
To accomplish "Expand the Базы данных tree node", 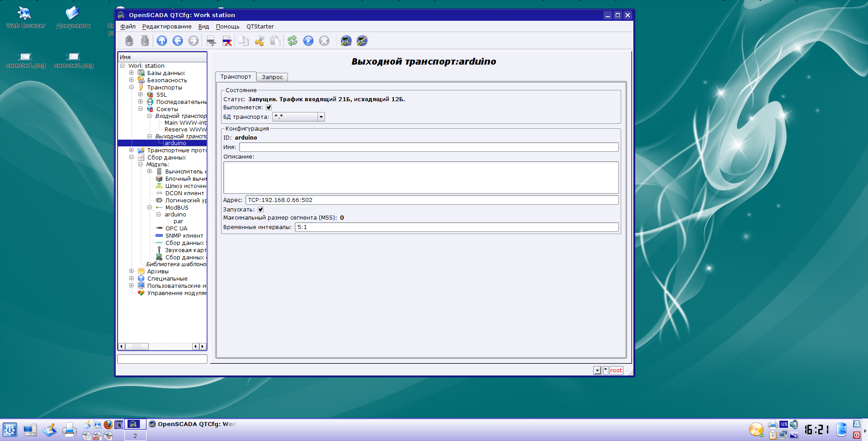I will (132, 73).
